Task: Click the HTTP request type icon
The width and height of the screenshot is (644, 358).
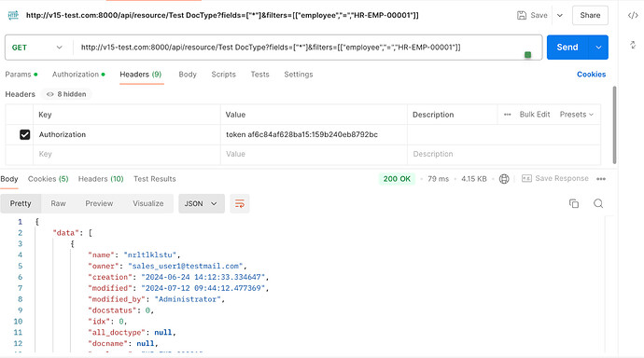Action: [x=13, y=15]
